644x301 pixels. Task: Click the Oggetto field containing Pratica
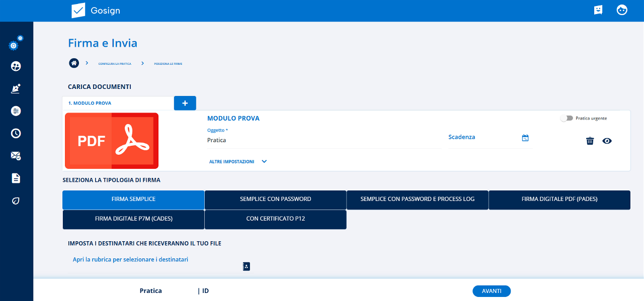pyautogui.click(x=323, y=141)
